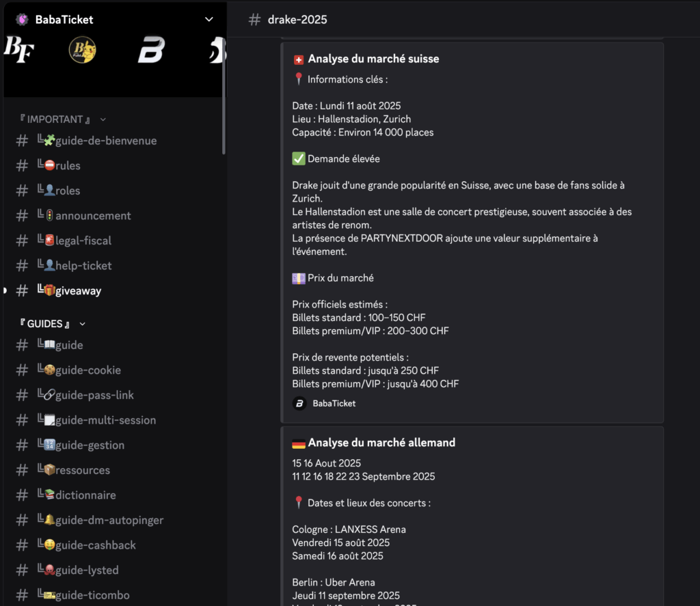
Task: Click the yellow round logo in server banner
Action: point(82,50)
